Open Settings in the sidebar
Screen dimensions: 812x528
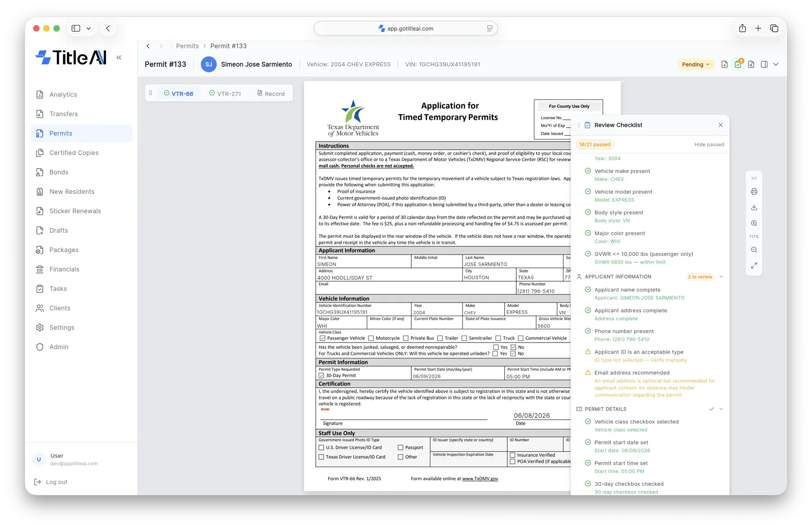81,328
